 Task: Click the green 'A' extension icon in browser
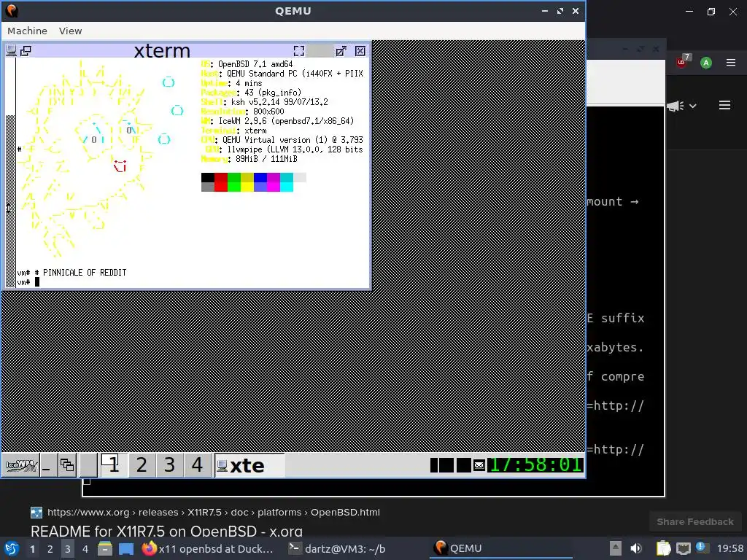pos(706,63)
